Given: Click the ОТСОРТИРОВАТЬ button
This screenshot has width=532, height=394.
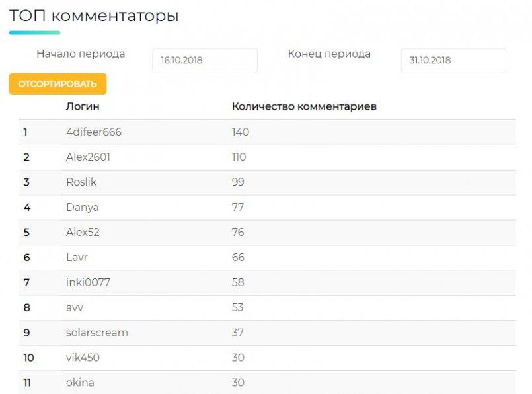Looking at the screenshot, I should click(x=57, y=84).
